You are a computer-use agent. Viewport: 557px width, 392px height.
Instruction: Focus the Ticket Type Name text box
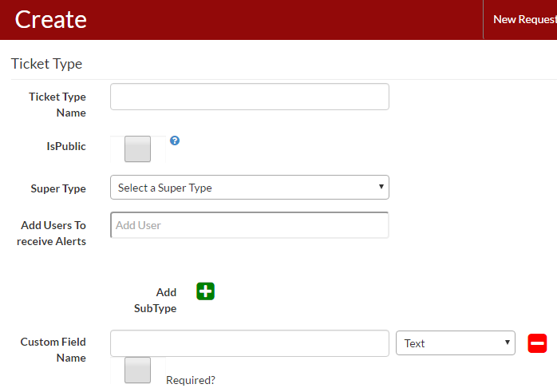click(249, 97)
